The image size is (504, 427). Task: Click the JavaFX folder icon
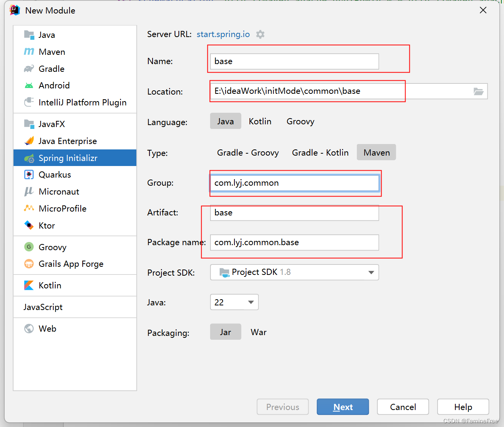[29, 124]
